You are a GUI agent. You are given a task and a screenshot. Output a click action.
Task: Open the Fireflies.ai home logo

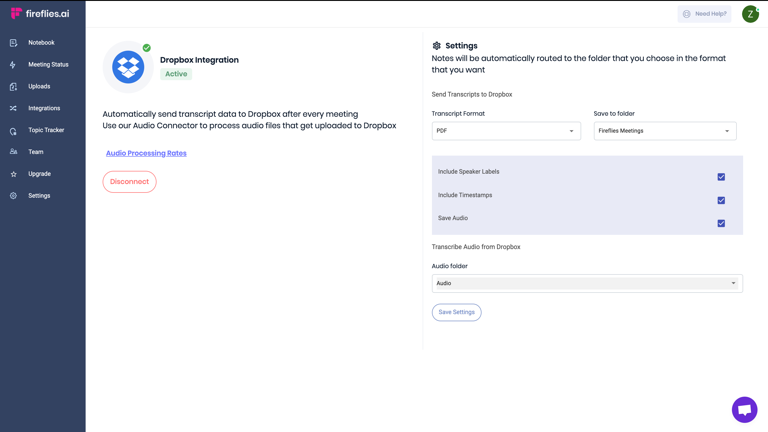pos(40,14)
